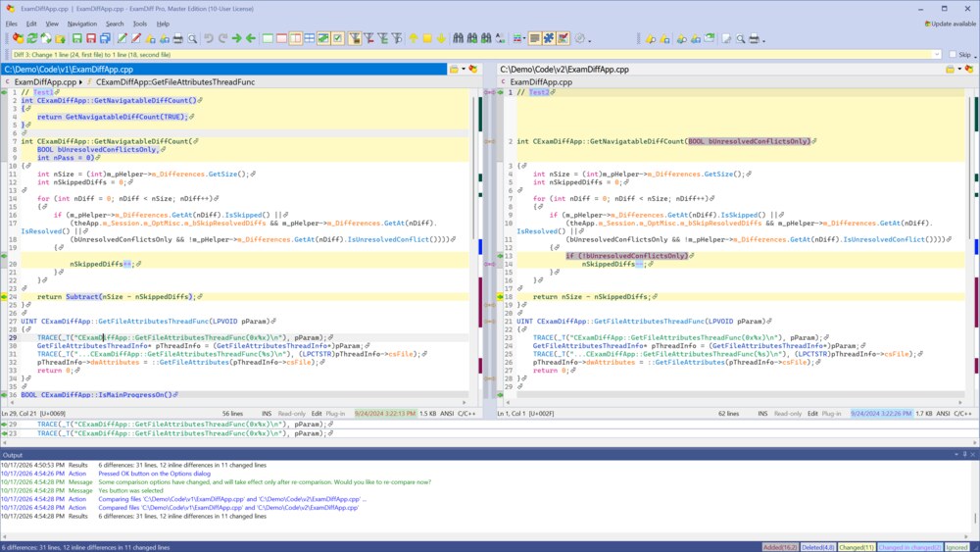Click the right file path field
Viewport: 980px width, 552px height.
pyautogui.click(x=718, y=70)
